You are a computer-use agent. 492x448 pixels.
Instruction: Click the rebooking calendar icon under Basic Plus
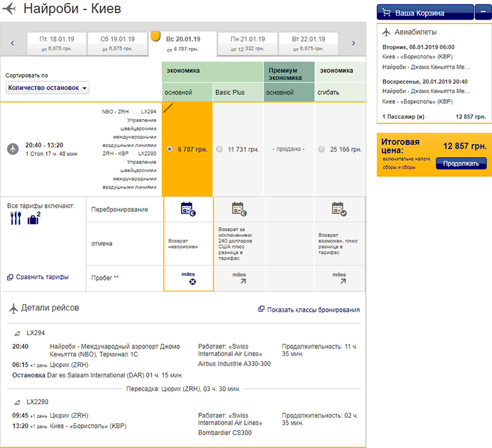click(238, 209)
